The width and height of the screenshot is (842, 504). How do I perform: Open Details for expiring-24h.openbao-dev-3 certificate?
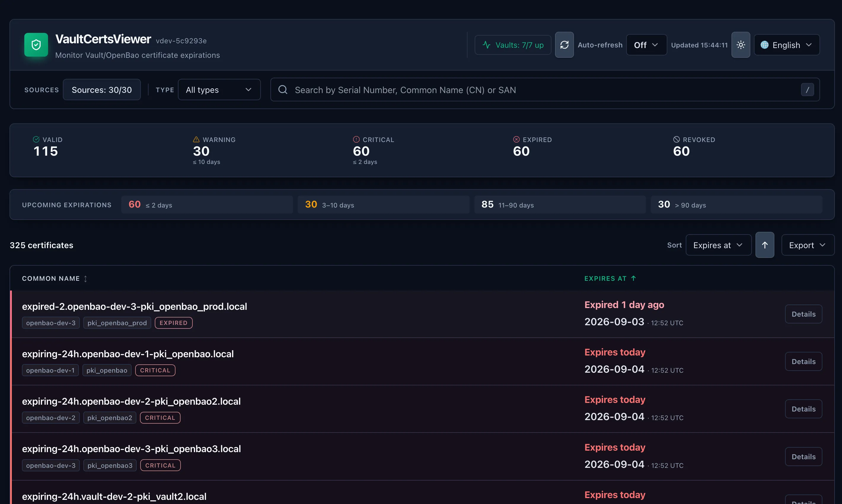pyautogui.click(x=803, y=457)
